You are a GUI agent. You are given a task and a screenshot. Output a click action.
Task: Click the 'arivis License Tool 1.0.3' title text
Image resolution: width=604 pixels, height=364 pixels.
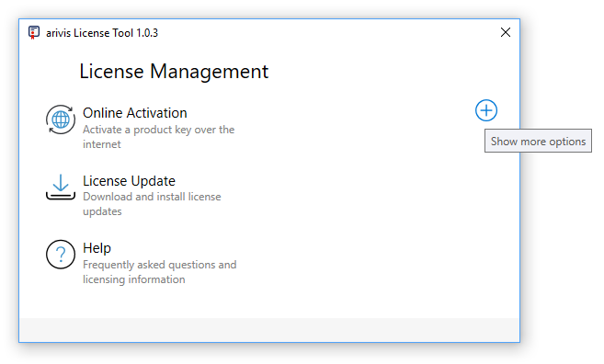(102, 33)
